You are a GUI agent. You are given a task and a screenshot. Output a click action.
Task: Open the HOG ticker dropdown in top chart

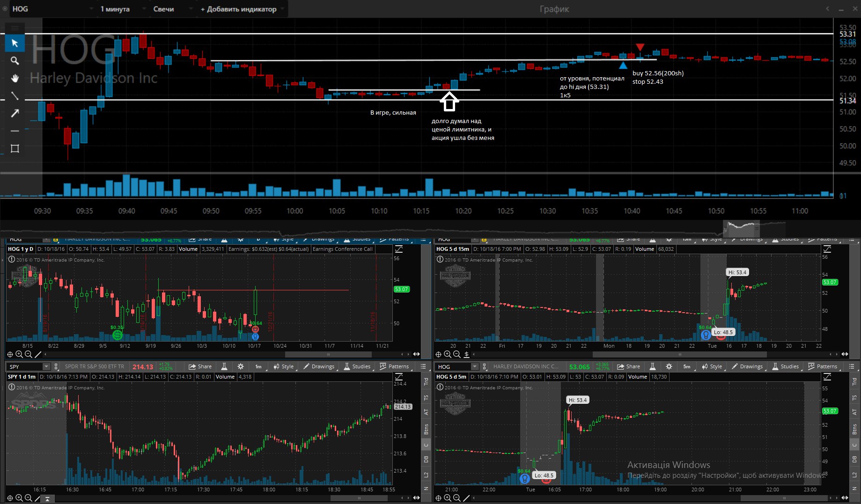91,9
